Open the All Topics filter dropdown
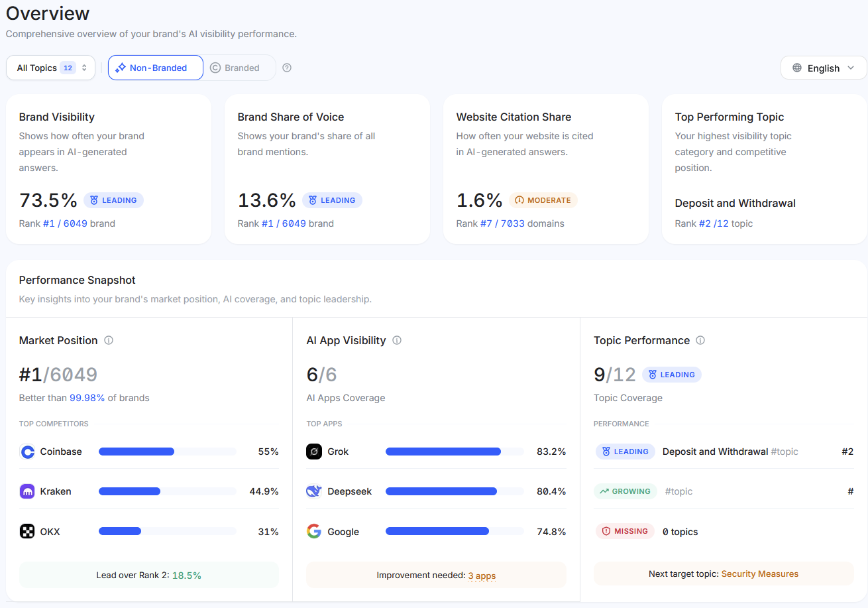Viewport: 868px width, 608px height. (x=50, y=67)
